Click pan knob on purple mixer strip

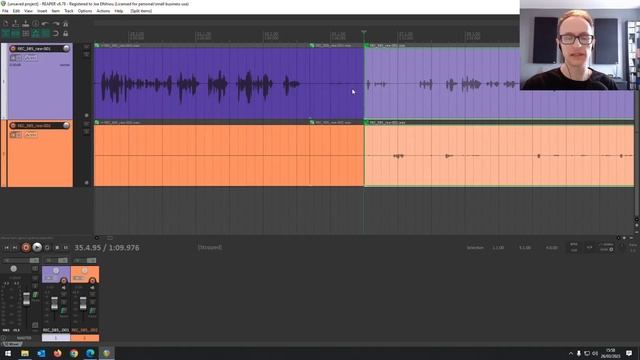(x=56, y=271)
